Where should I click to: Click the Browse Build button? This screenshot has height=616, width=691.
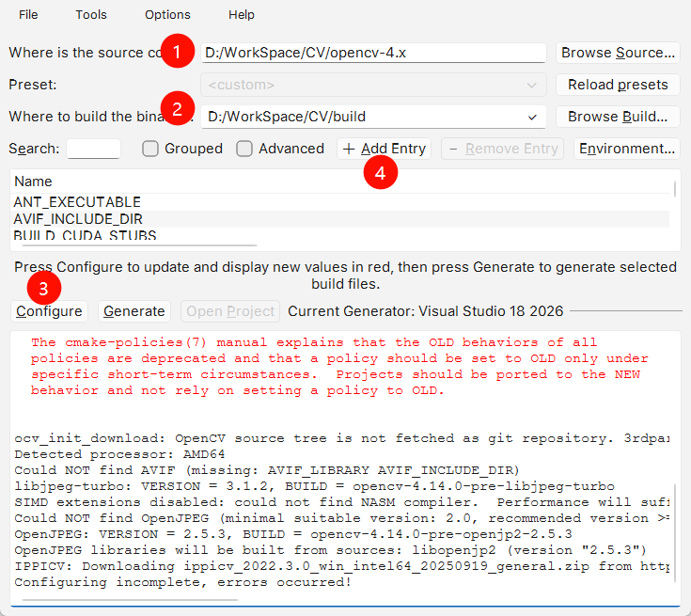[618, 117]
